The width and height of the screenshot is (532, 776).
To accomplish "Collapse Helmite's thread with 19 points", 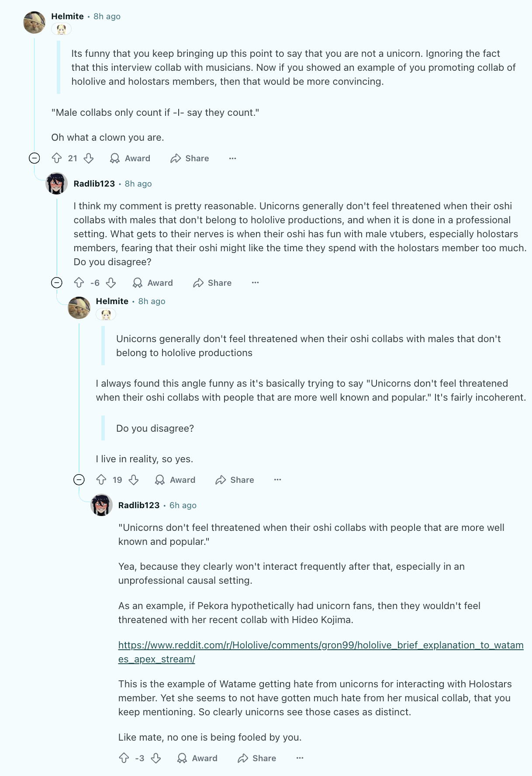I will [79, 480].
